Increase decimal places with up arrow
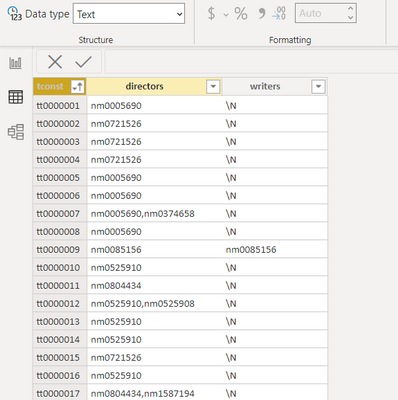Image resolution: width=398 pixels, height=400 pixels. tap(350, 9)
